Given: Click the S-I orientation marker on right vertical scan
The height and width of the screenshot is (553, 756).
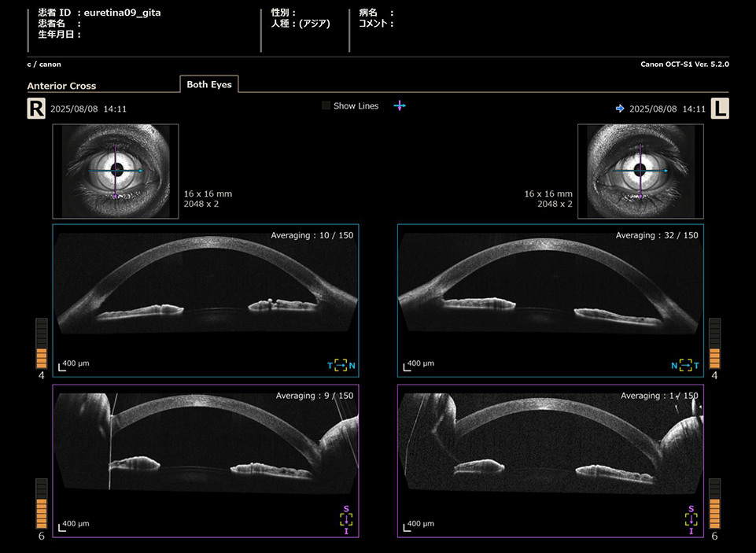Looking at the screenshot, I should [346, 518].
